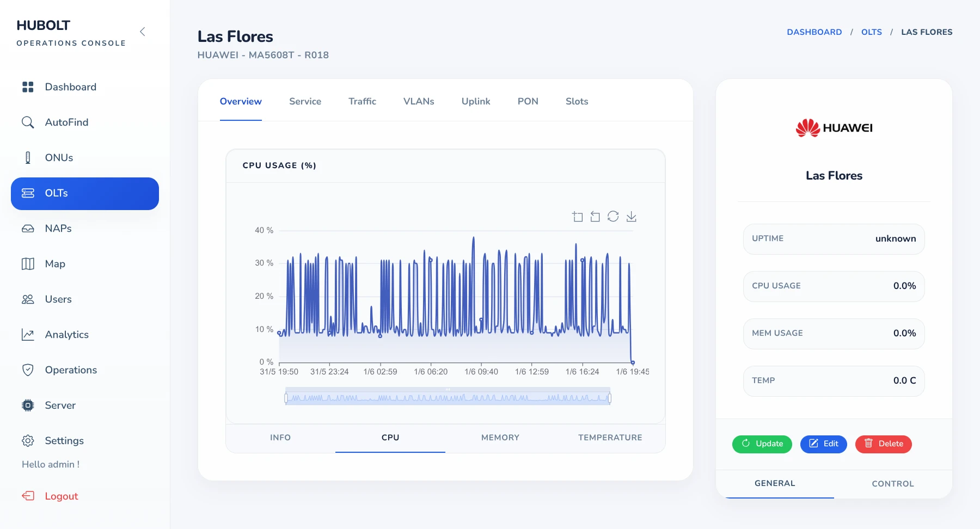Show the MEMORY chart tab

click(x=500, y=438)
